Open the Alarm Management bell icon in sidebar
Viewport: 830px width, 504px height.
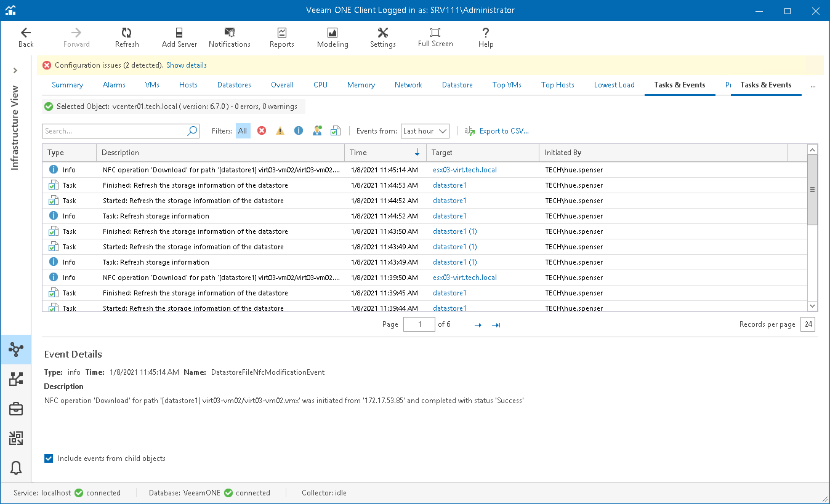pos(16,468)
